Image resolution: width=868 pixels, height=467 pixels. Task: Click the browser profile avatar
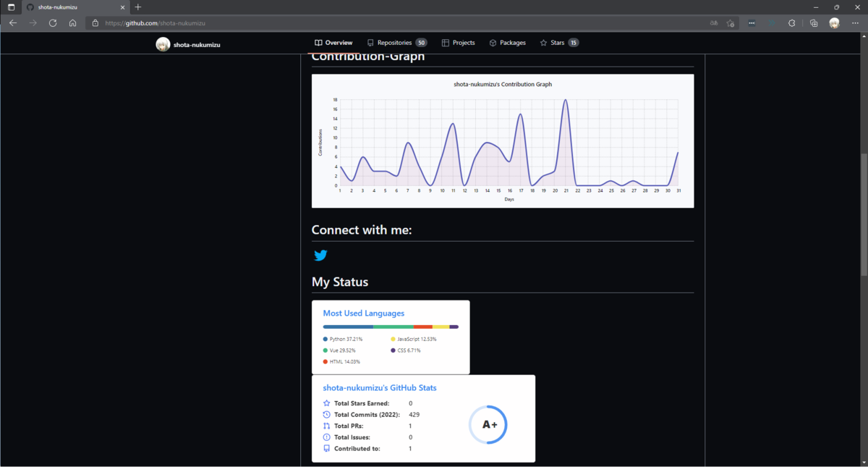pyautogui.click(x=834, y=23)
